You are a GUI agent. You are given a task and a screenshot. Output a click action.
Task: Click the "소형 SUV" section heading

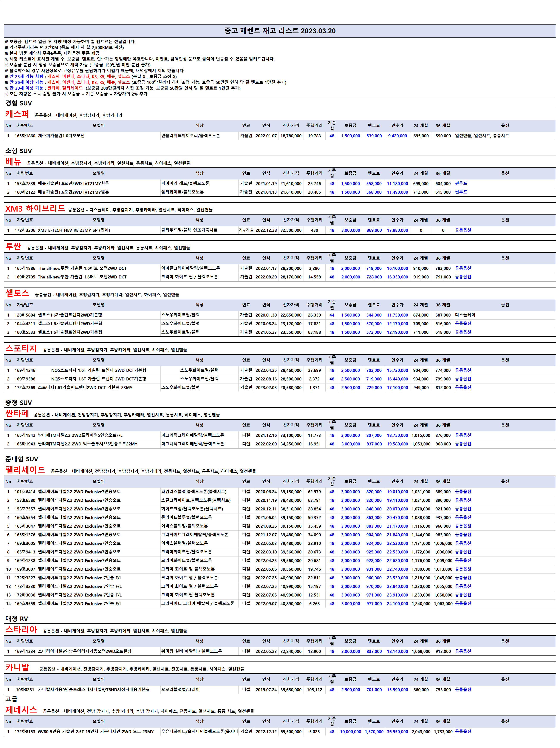[19, 151]
